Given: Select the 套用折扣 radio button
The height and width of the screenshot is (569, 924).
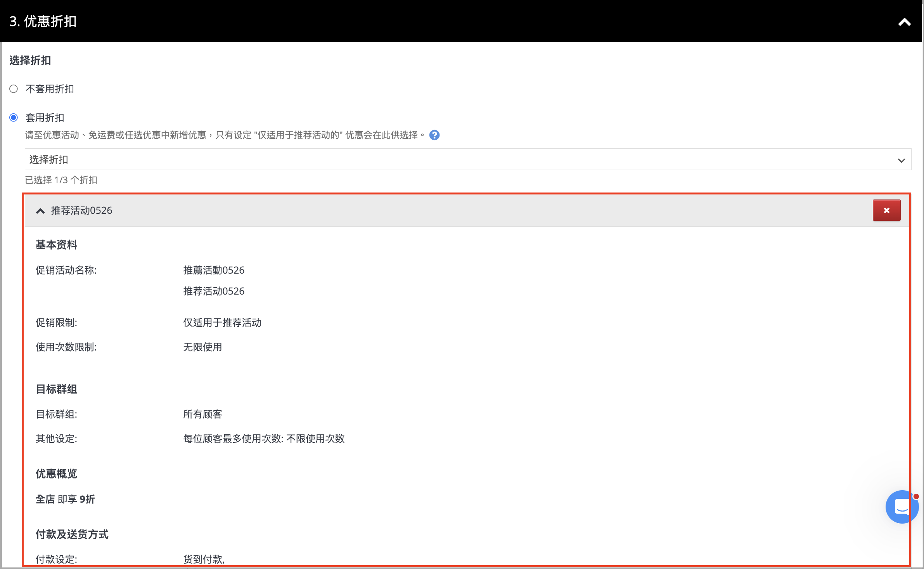Looking at the screenshot, I should point(14,118).
